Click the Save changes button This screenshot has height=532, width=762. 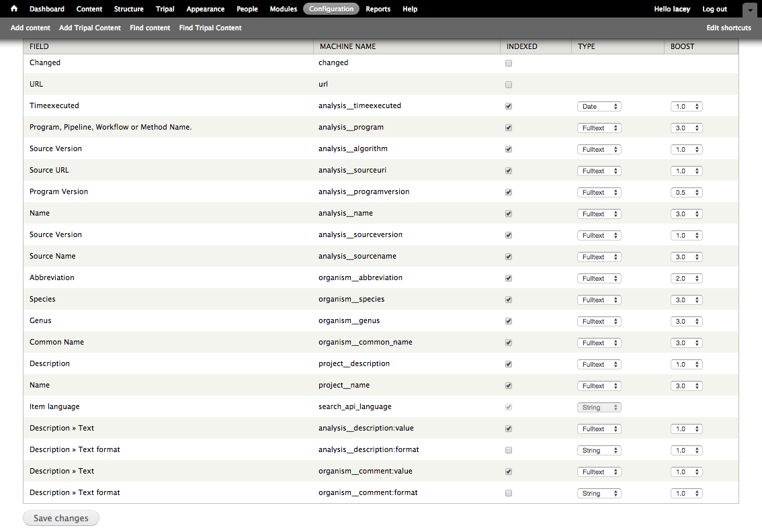(x=61, y=518)
